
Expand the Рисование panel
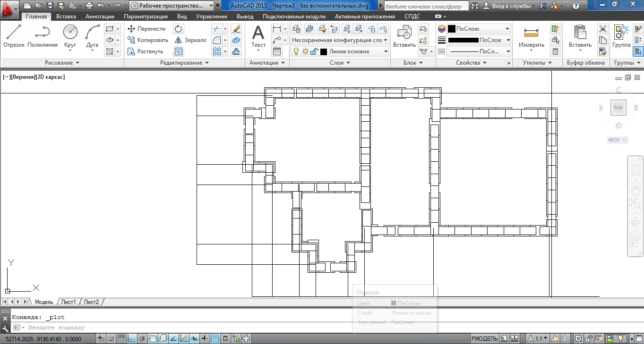point(62,63)
